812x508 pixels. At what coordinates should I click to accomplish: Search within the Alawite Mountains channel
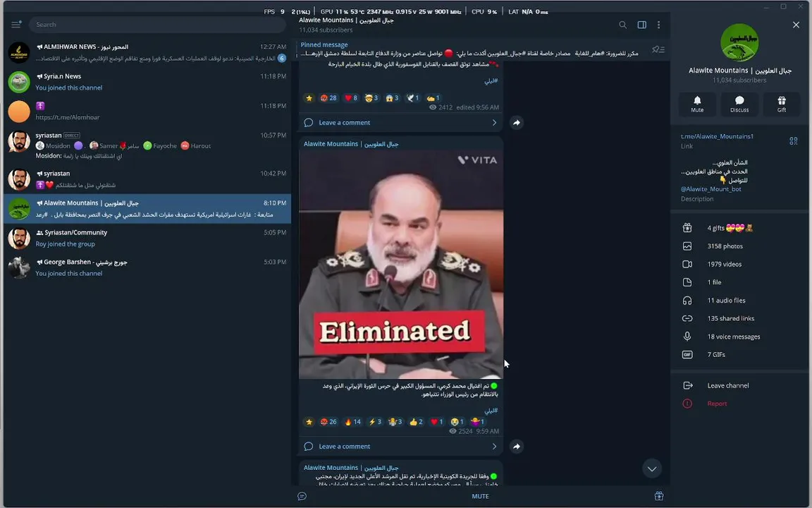pyautogui.click(x=622, y=25)
